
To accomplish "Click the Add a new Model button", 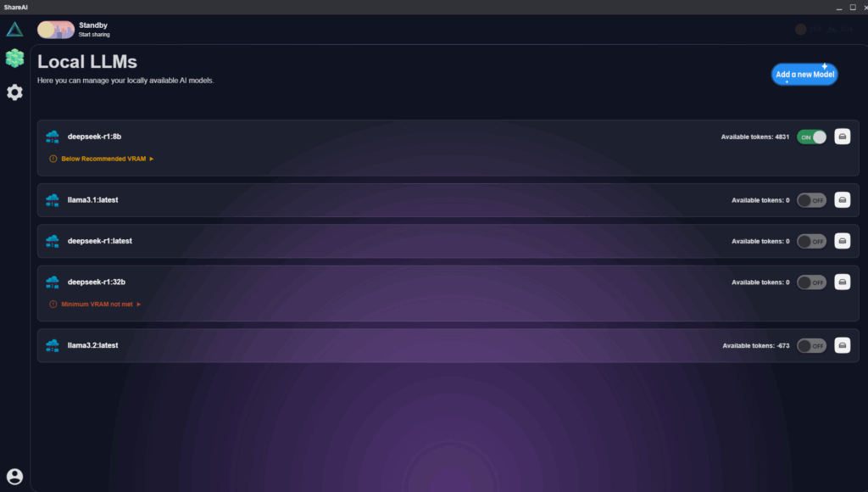I will (x=804, y=75).
